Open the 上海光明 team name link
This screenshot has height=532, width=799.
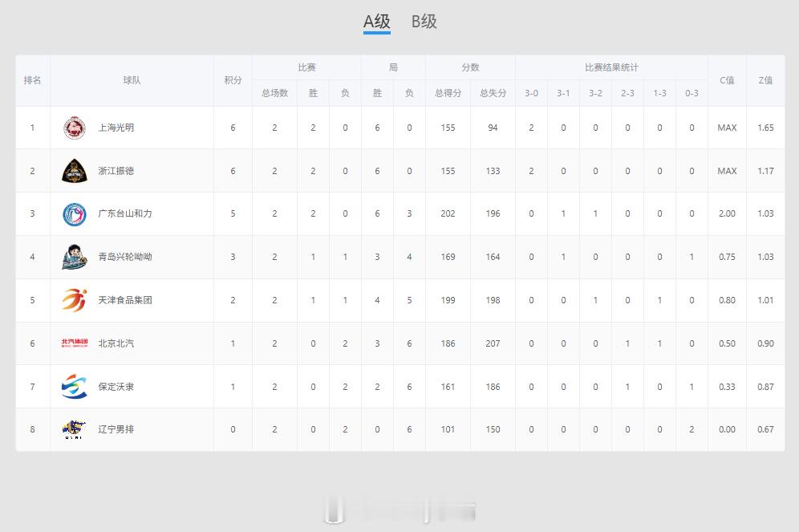coord(116,128)
